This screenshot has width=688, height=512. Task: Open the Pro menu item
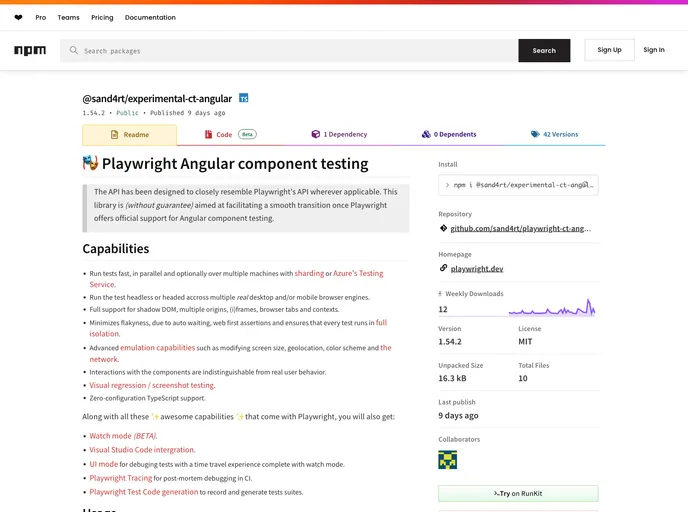pyautogui.click(x=41, y=18)
